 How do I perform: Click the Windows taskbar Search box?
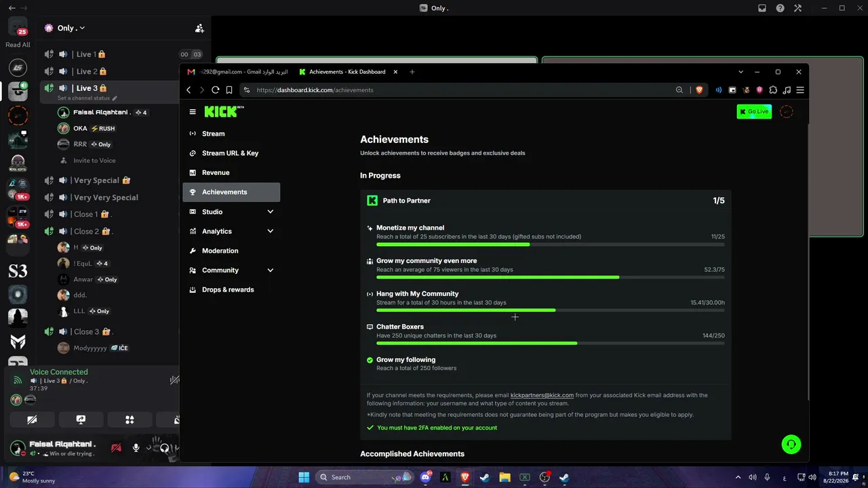(x=365, y=477)
